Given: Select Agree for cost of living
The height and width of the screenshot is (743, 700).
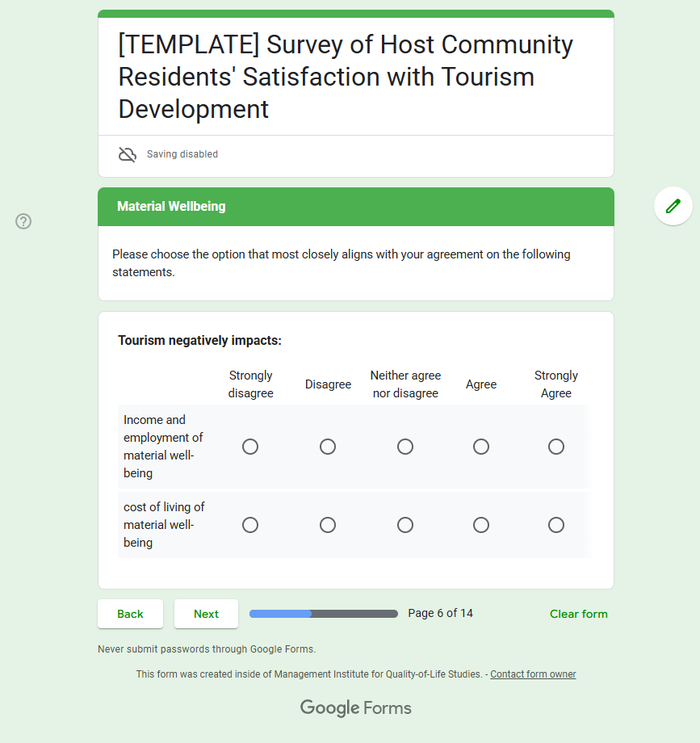Looking at the screenshot, I should pos(481,525).
